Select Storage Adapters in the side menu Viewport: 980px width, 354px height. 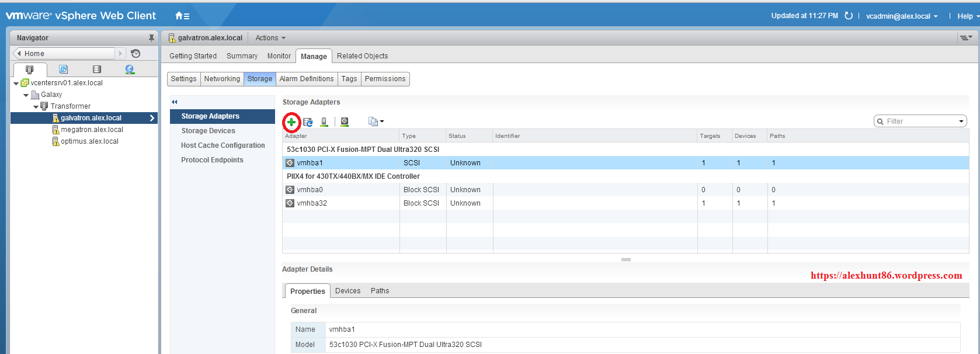point(223,116)
